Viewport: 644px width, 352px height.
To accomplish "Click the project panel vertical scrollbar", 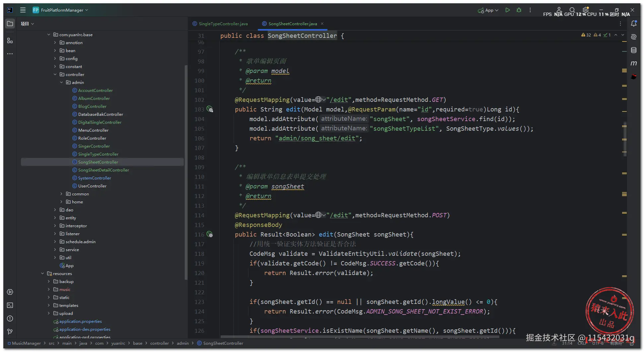I will click(186, 173).
